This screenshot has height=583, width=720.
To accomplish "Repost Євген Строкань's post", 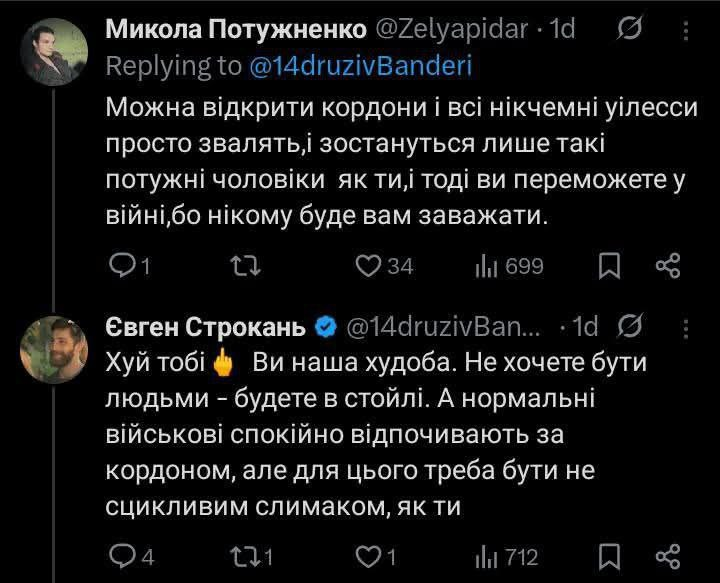I will pyautogui.click(x=245, y=556).
